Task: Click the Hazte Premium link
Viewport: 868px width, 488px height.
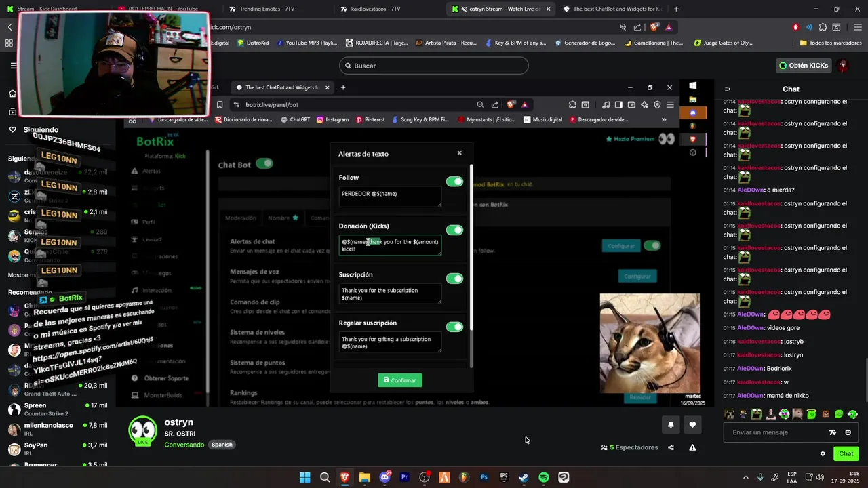Action: (630, 139)
